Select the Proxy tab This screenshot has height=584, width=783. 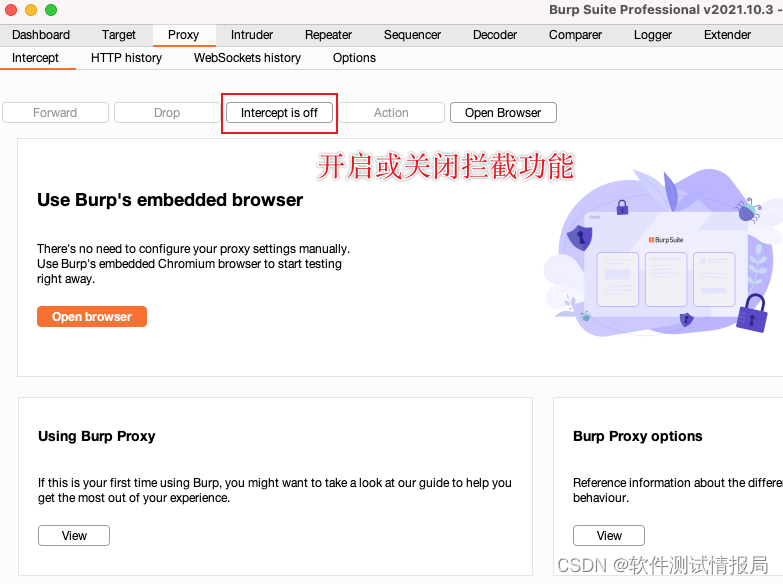[184, 35]
